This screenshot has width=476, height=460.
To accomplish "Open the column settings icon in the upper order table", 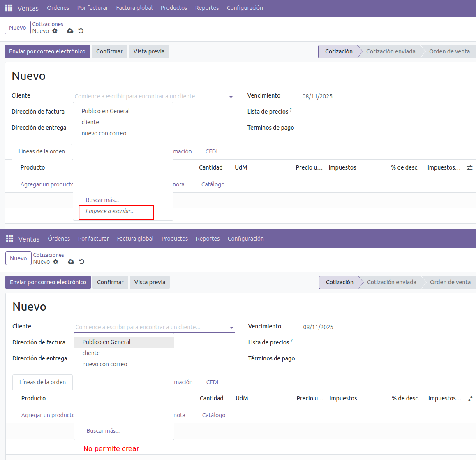I will coord(469,168).
